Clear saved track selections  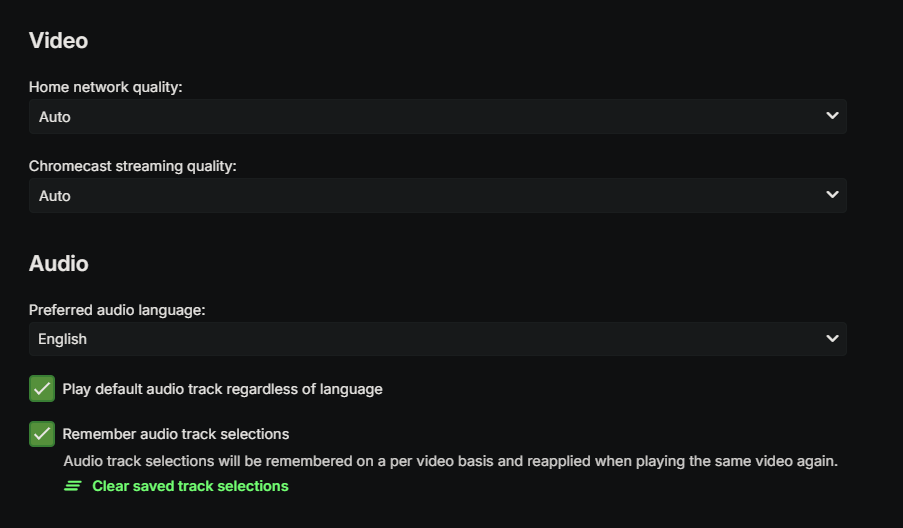coord(190,486)
